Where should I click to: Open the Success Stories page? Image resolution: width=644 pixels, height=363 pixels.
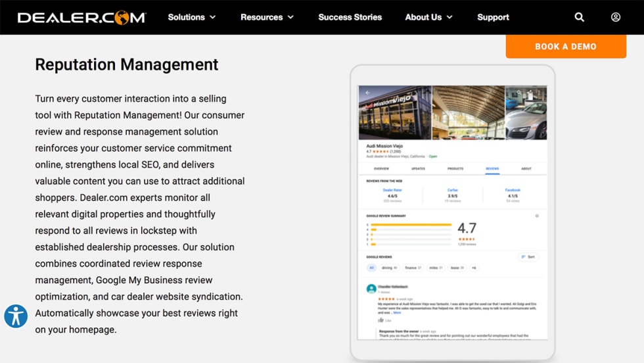pos(350,17)
